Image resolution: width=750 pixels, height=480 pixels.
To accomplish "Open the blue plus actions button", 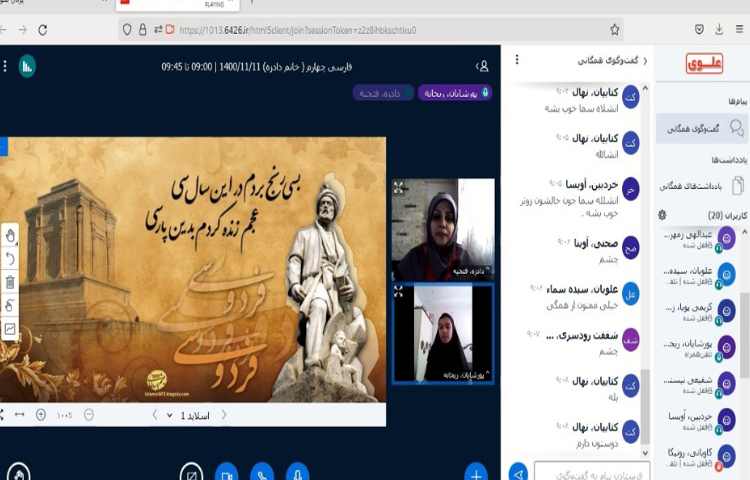I will (x=476, y=472).
